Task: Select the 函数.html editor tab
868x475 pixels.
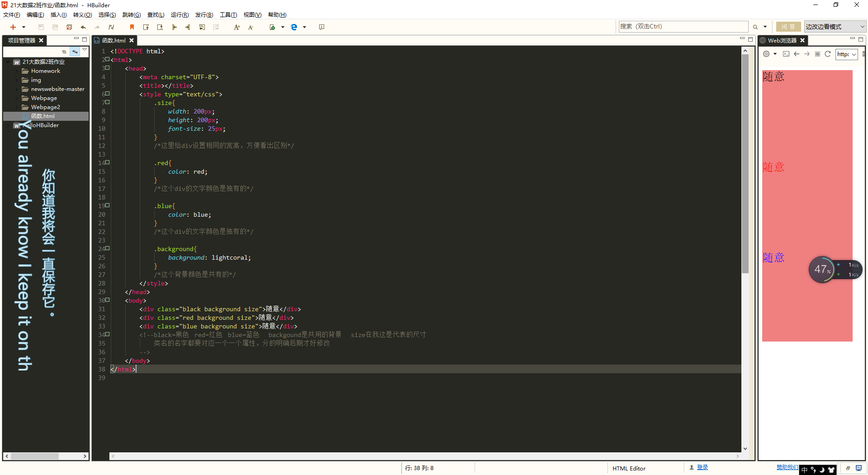Action: (113, 40)
